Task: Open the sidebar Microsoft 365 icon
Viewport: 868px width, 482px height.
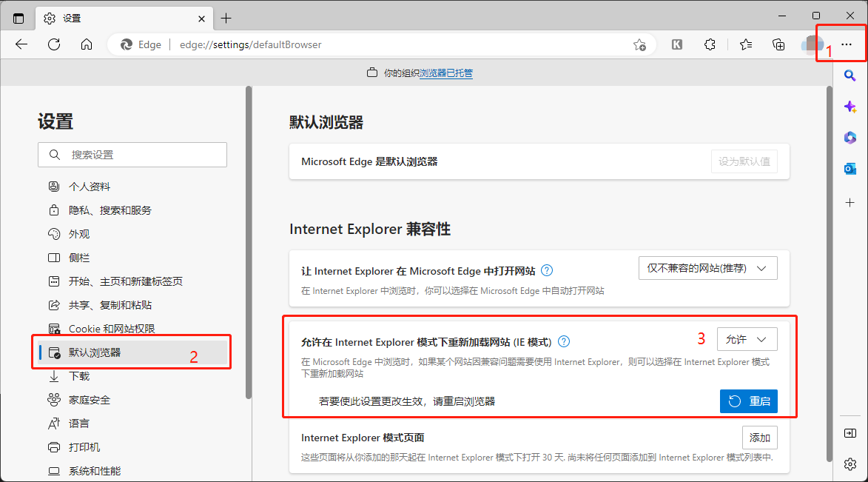Action: [850, 138]
